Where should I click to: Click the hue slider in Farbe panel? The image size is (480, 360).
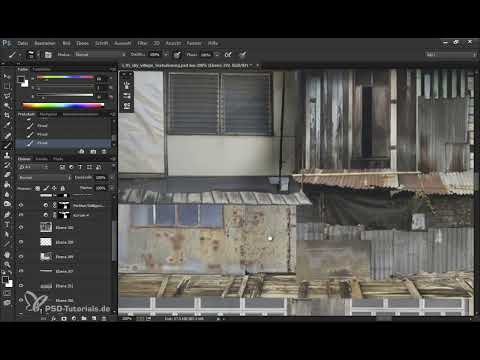click(x=65, y=77)
